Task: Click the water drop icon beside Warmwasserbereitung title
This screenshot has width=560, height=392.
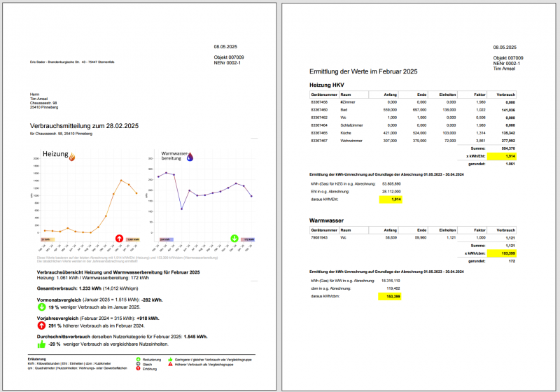Action: (190, 157)
